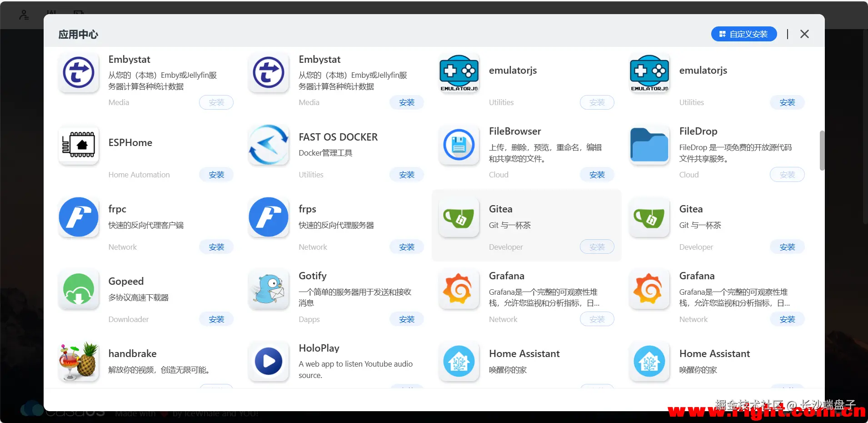868x423 pixels.
Task: Click the active blue 安装 button for Gitea
Action: (x=787, y=247)
